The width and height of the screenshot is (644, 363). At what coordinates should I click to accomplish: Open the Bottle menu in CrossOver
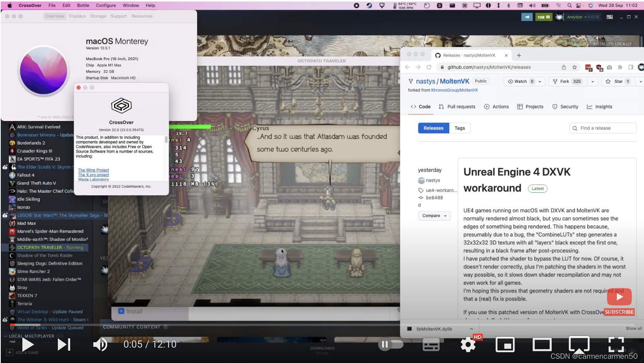(x=83, y=5)
